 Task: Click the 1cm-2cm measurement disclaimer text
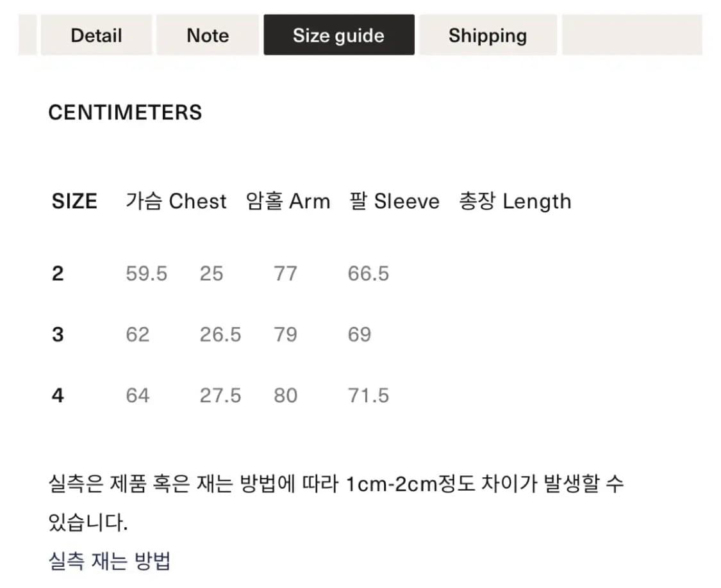pos(336,484)
